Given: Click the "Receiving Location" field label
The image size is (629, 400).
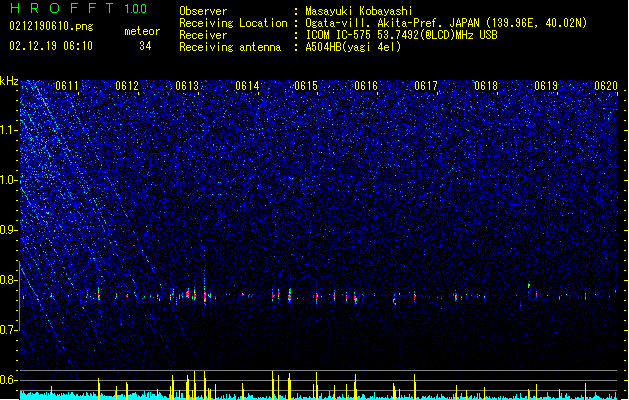Looking at the screenshot, I should point(233,23).
